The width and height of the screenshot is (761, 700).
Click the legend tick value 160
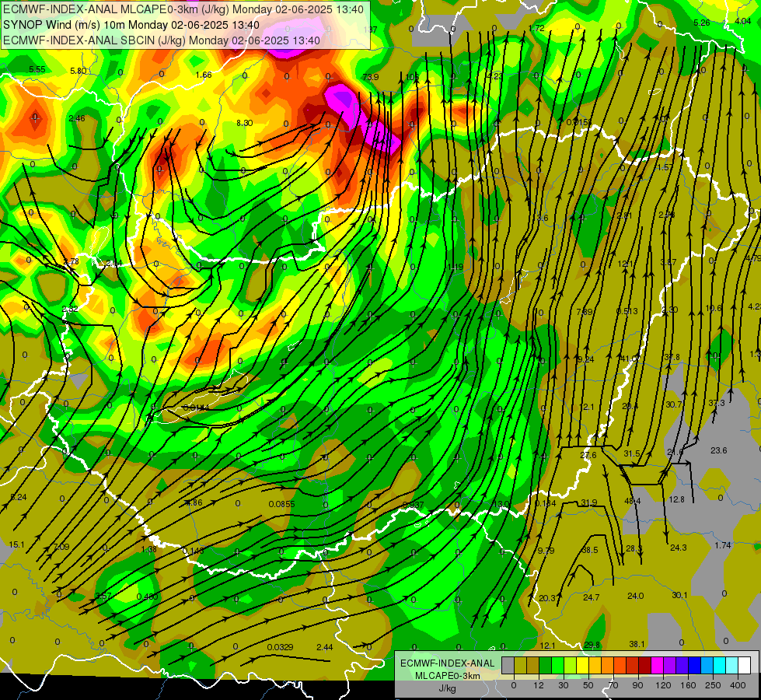(x=688, y=685)
